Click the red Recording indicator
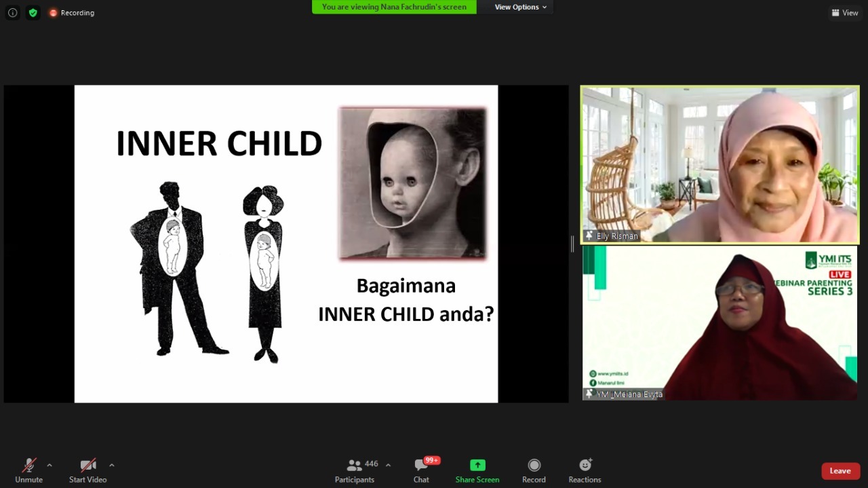 [x=71, y=13]
